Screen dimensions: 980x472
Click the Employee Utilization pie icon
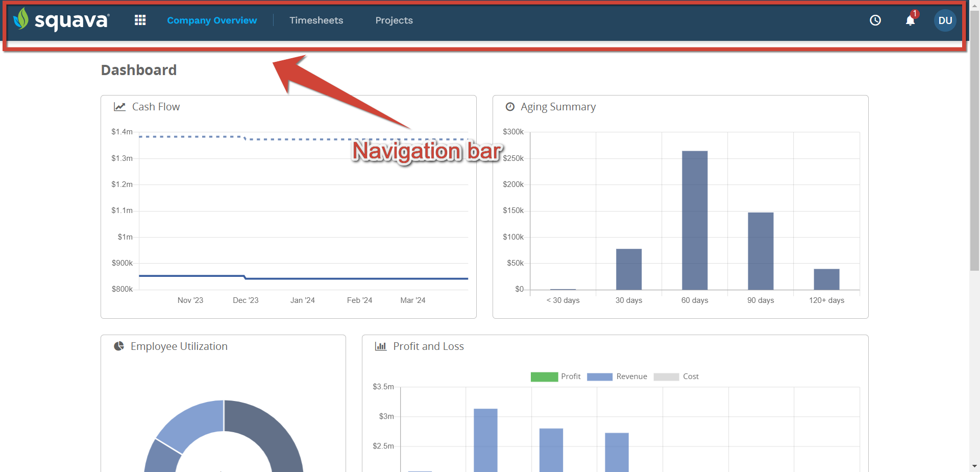[119, 346]
